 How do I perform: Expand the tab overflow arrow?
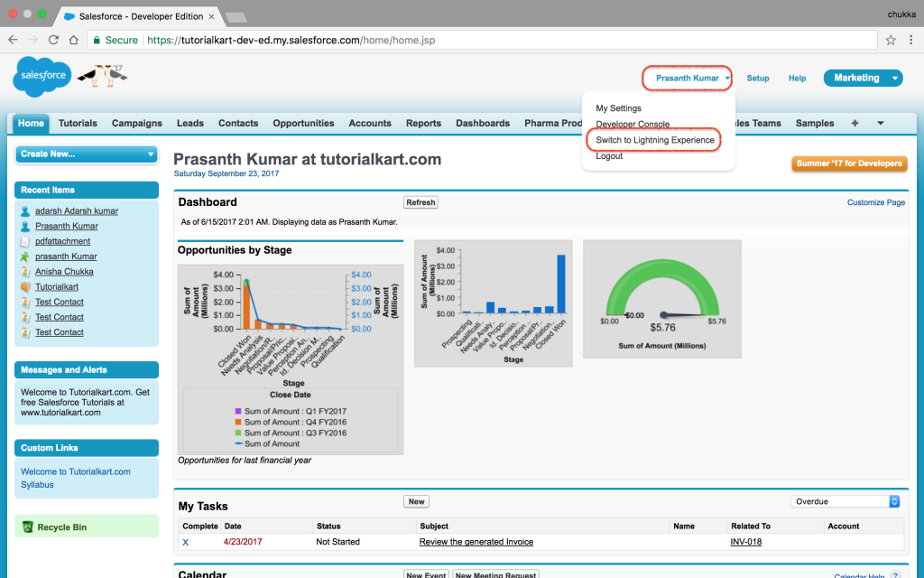coord(881,124)
